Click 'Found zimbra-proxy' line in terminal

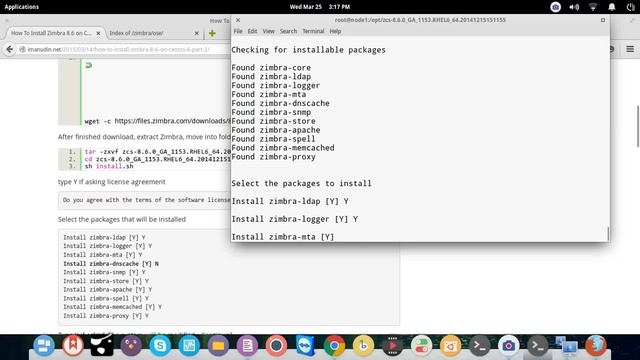273,157
